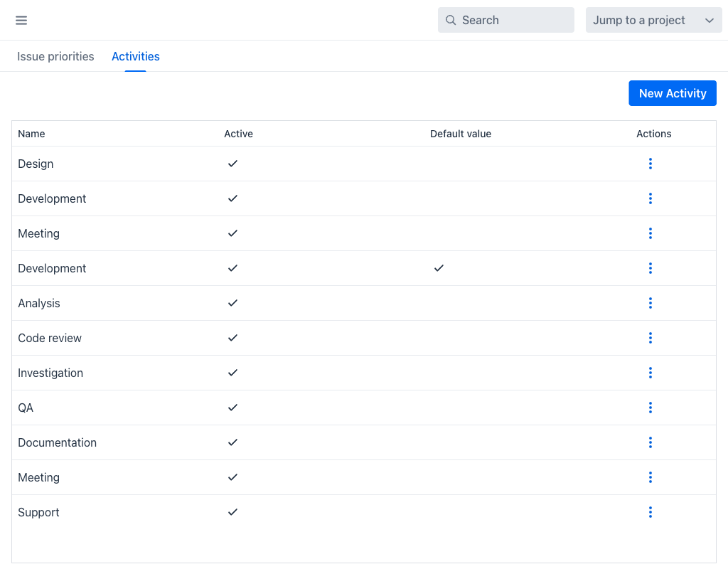Click the Active checkmark in Analysis row
Screen dimensions: 728x569
coord(232,303)
